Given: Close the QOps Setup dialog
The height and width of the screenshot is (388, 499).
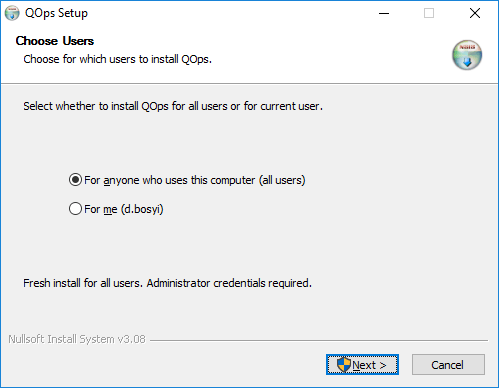Looking at the screenshot, I should coord(475,13).
